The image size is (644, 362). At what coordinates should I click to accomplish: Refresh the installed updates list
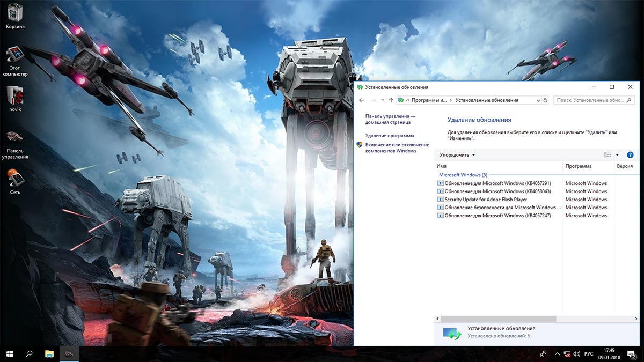click(x=546, y=100)
